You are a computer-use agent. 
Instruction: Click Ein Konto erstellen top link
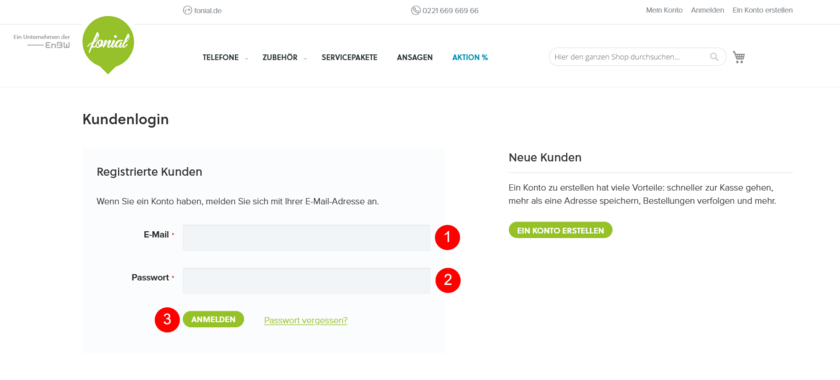click(x=762, y=10)
